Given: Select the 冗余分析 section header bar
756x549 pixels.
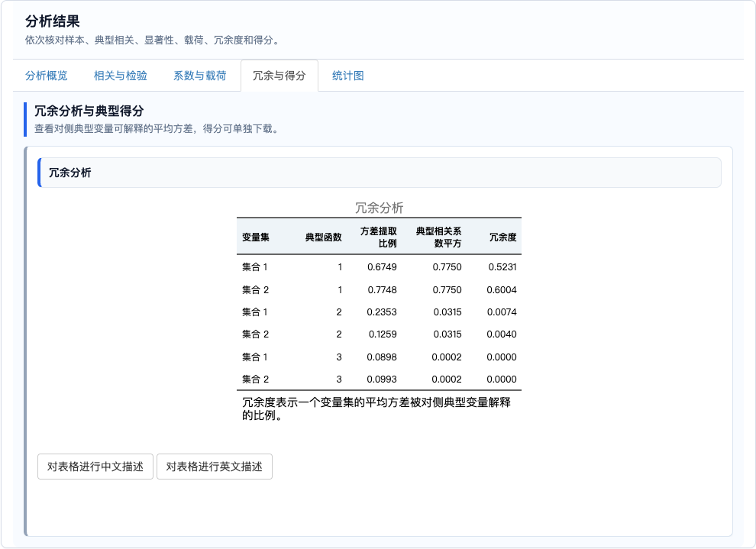Looking at the screenshot, I should (380, 173).
